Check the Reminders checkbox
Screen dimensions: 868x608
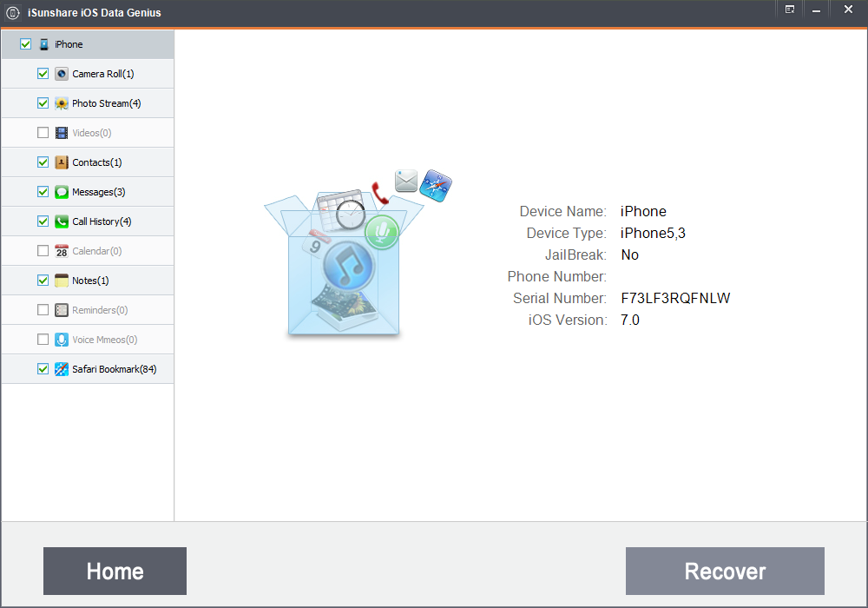tap(43, 310)
